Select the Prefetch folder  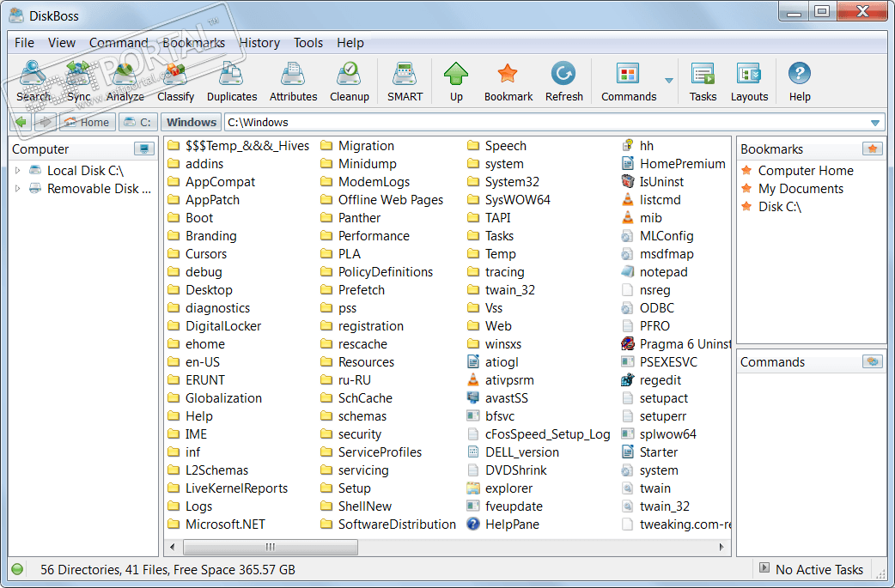[352, 290]
